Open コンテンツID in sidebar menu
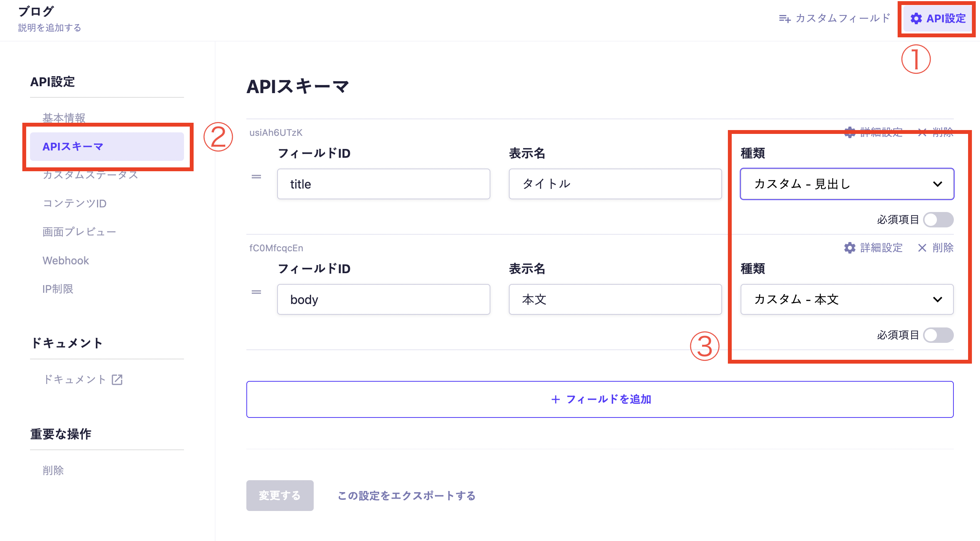Viewport: 980px width, 541px height. pos(74,203)
